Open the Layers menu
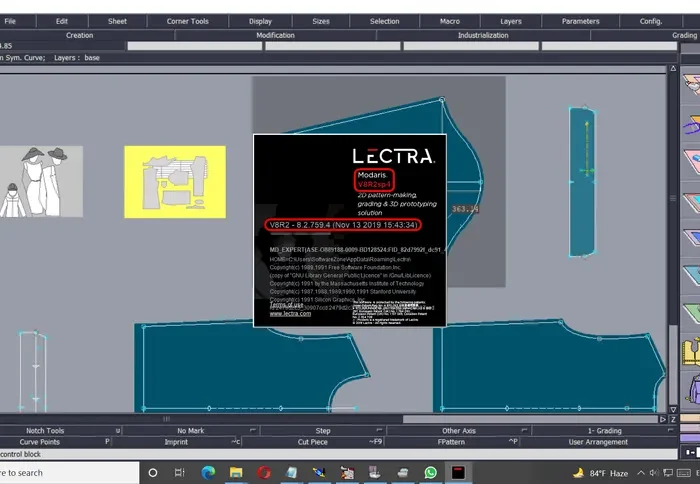The height and width of the screenshot is (484, 700). (x=511, y=21)
